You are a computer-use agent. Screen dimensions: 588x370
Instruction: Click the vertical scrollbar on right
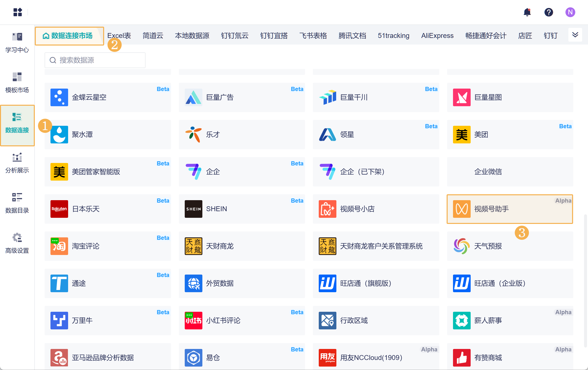(x=585, y=280)
